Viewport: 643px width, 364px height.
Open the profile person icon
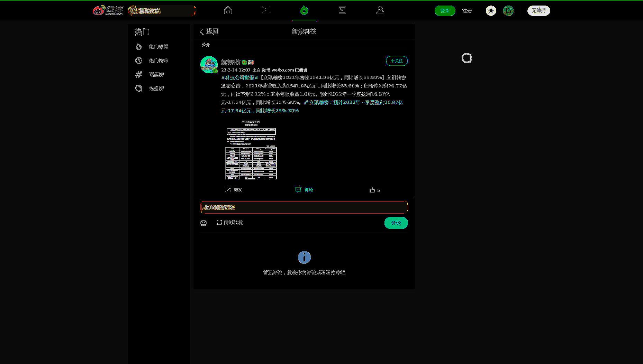pos(380,10)
